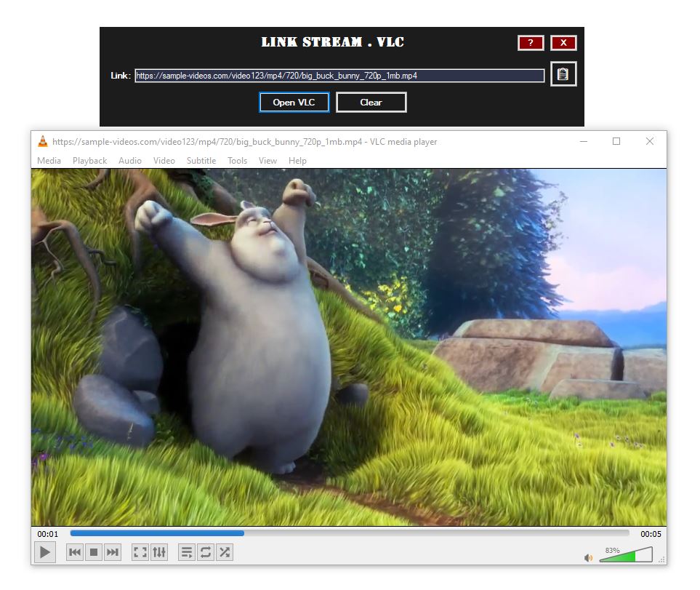Skip to next media in VLC
This screenshot has height=590, width=700.
click(x=113, y=552)
